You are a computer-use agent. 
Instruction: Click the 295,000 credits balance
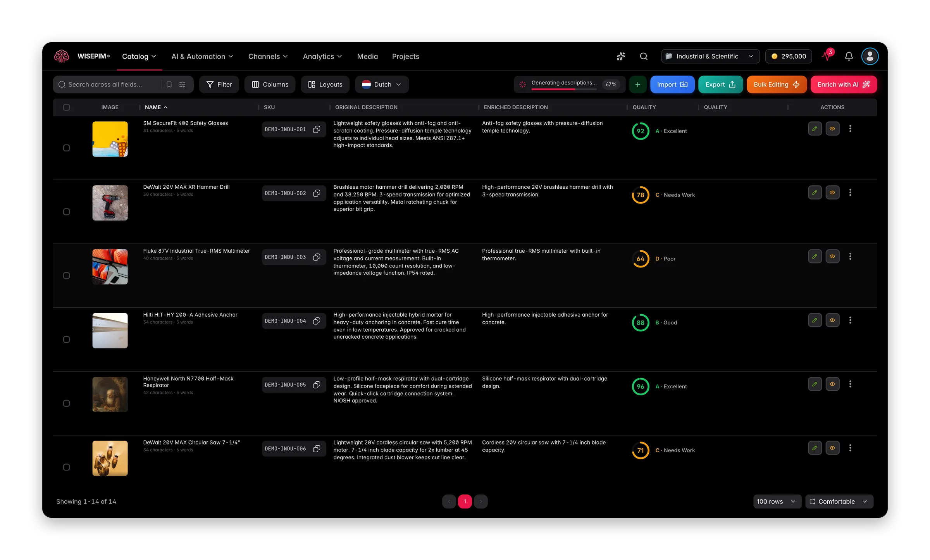(788, 56)
